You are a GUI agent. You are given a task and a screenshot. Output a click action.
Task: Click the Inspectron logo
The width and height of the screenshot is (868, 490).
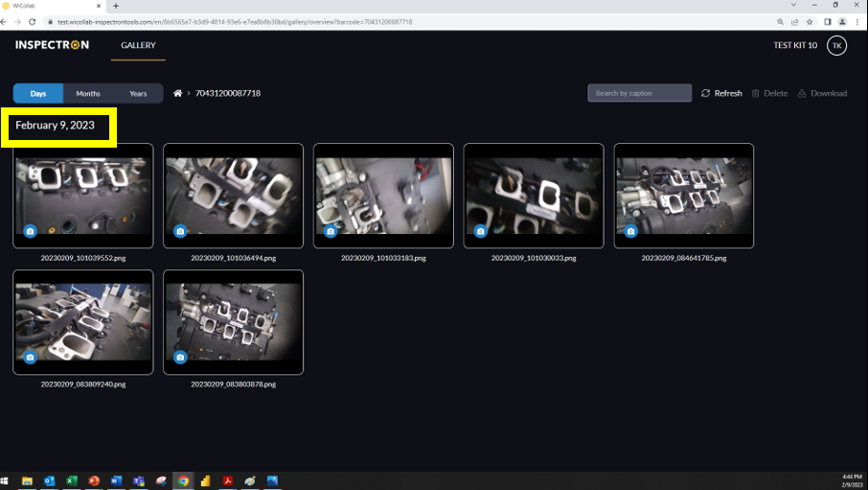pos(52,45)
